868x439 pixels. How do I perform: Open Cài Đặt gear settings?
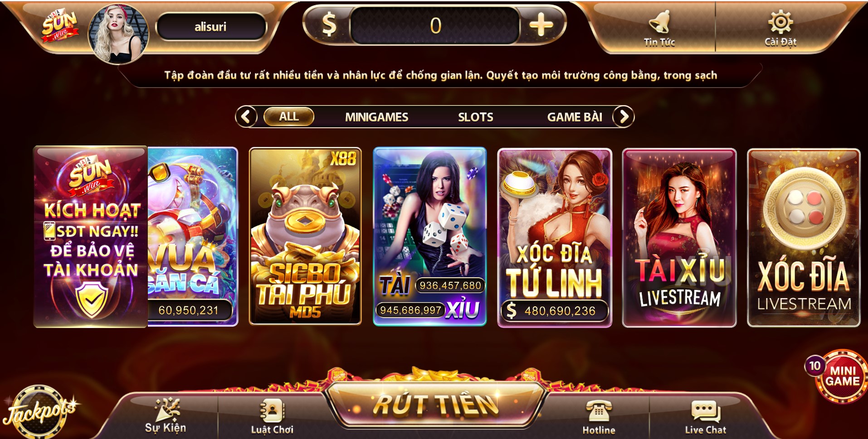coord(780,22)
